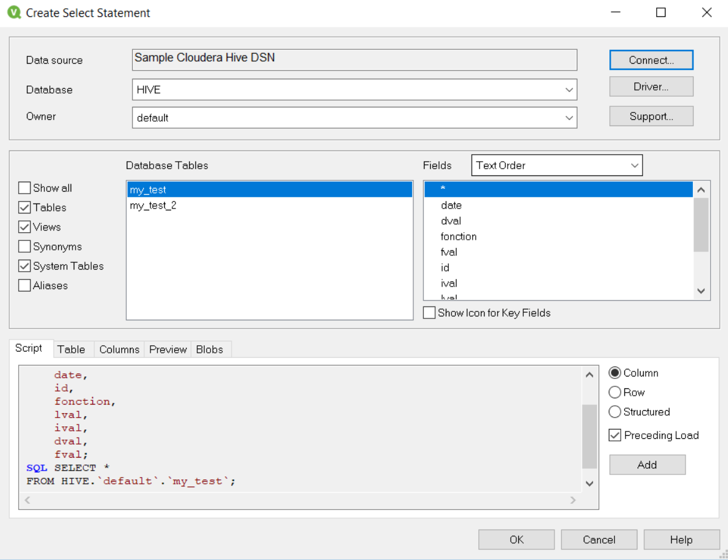Enable the Synonyms checkbox
Screen dimensions: 728x560
tap(24, 247)
